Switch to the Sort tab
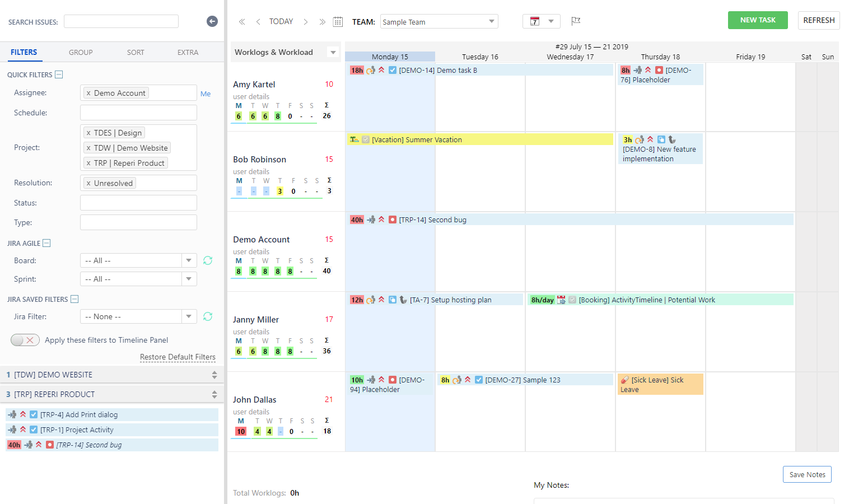849x504 pixels. point(136,52)
